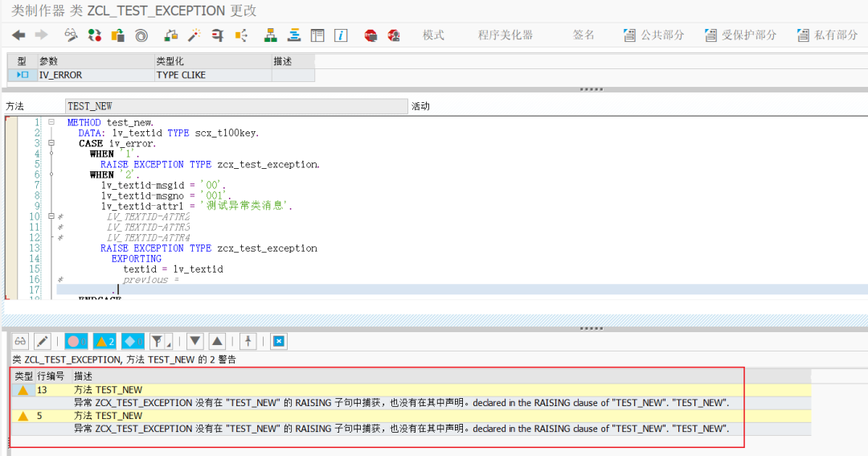Click the 描述 header in the parameter table
868x456 pixels.
point(293,61)
